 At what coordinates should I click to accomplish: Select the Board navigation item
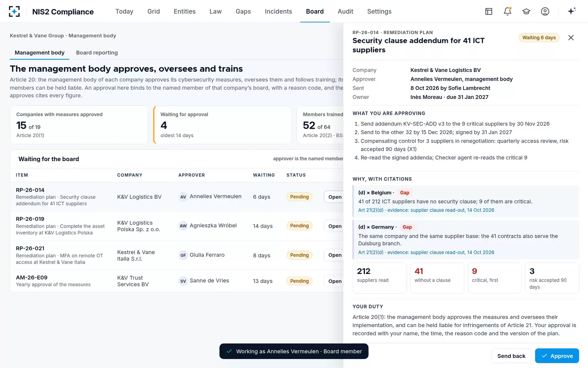click(x=315, y=11)
